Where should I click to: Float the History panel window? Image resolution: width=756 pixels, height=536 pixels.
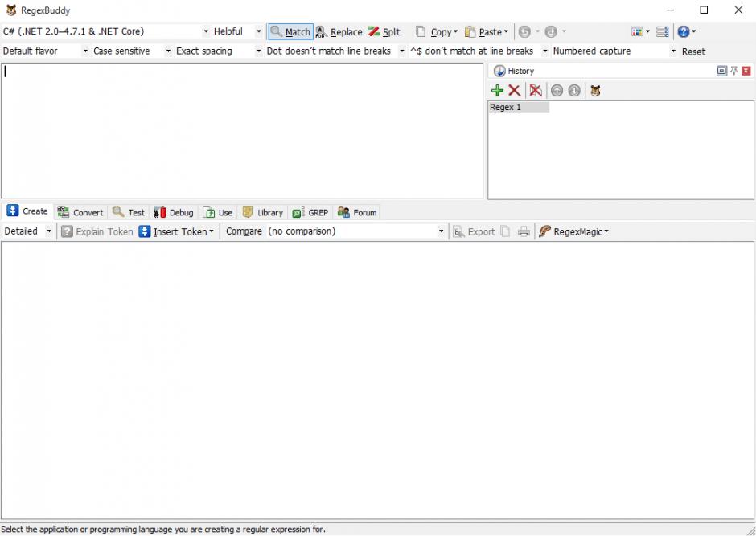721,71
